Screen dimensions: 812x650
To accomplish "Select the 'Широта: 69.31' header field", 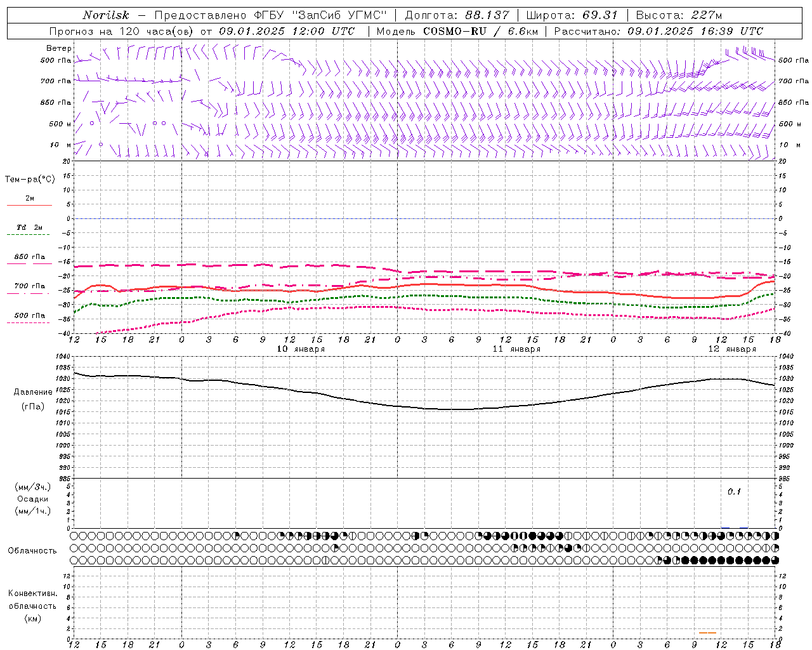I will coord(572,15).
